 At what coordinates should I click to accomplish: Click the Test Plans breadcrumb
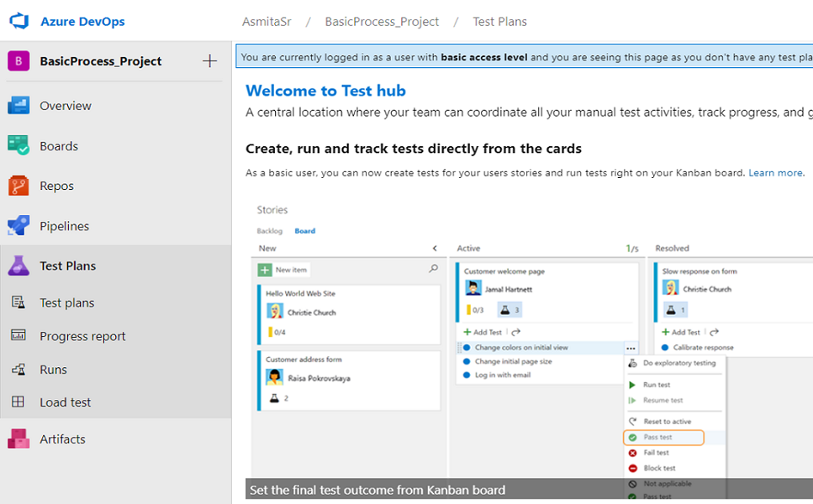[499, 22]
